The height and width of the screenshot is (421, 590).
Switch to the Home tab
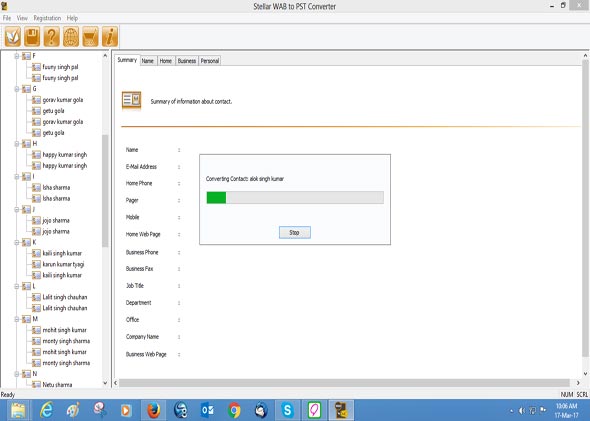tap(166, 61)
